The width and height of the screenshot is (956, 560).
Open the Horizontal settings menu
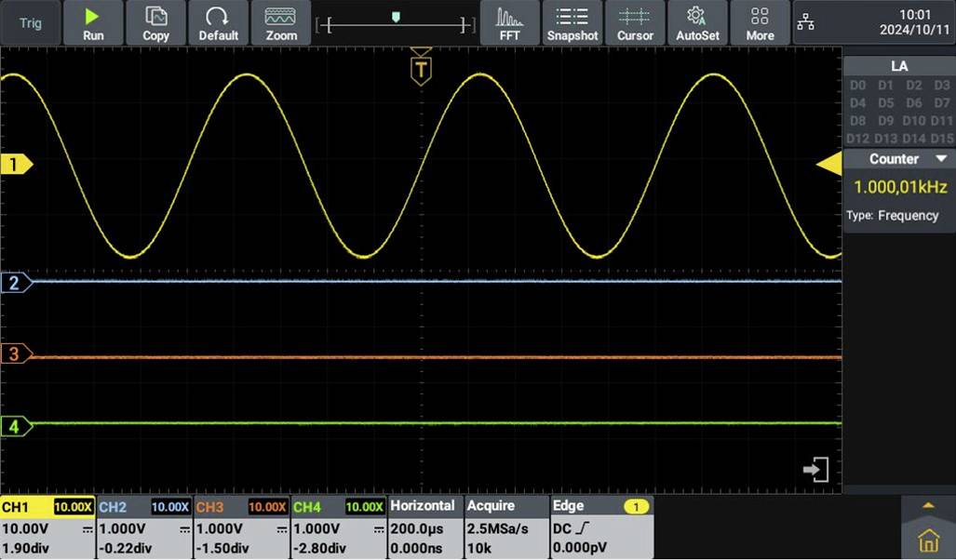point(424,505)
